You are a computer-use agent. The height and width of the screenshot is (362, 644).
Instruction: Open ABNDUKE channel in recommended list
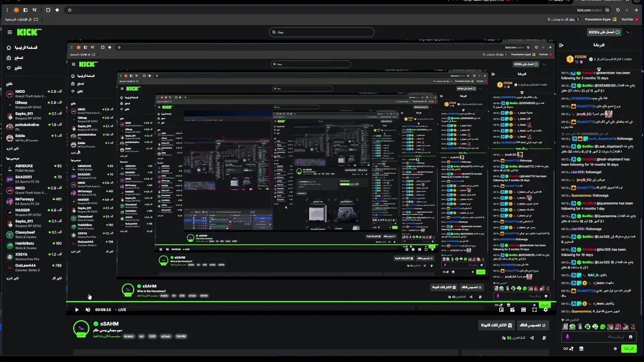[34, 168]
